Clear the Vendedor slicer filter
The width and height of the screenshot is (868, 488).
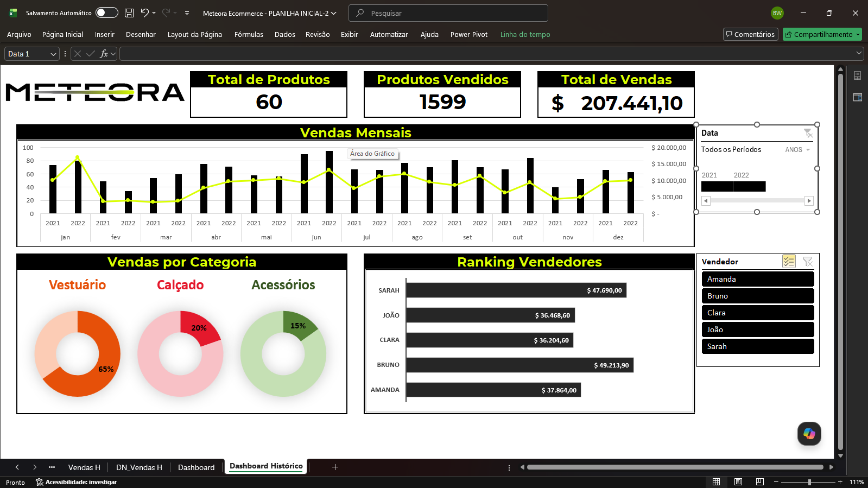coord(808,262)
